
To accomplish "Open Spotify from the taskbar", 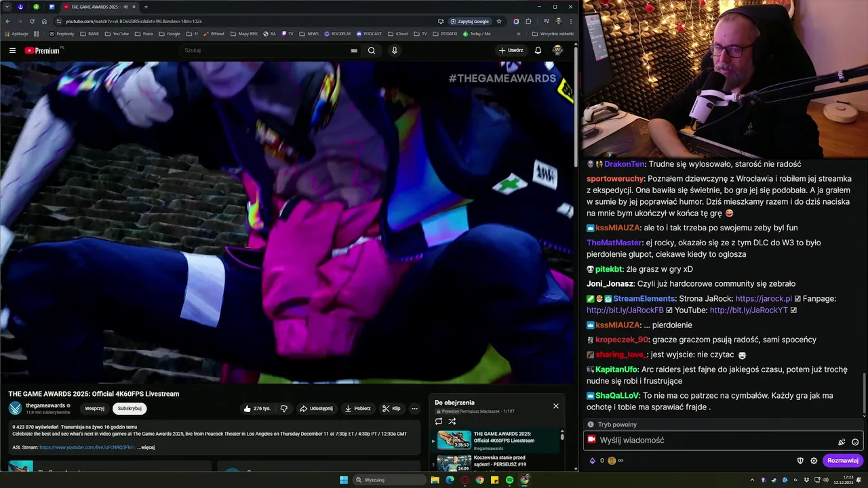I will (x=509, y=480).
